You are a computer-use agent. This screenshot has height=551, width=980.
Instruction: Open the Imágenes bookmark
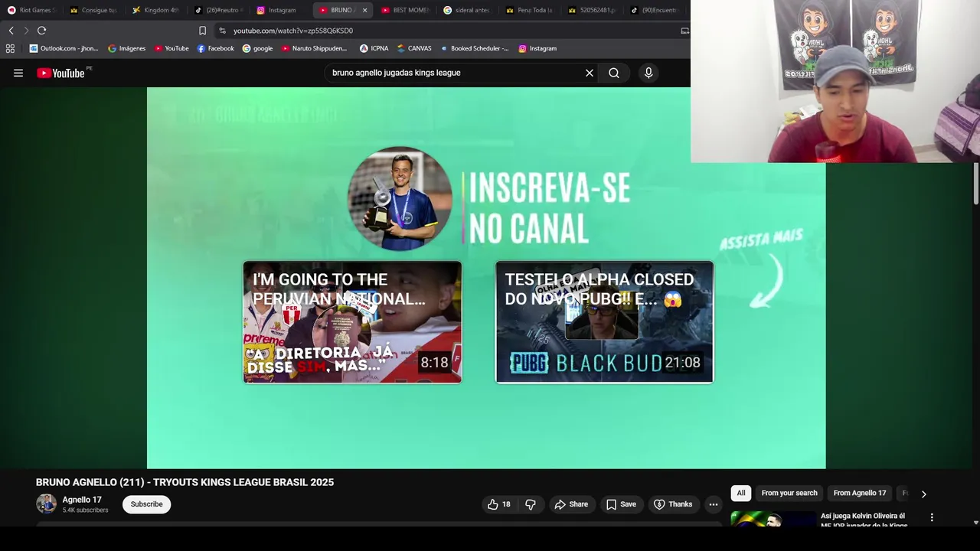pos(126,48)
